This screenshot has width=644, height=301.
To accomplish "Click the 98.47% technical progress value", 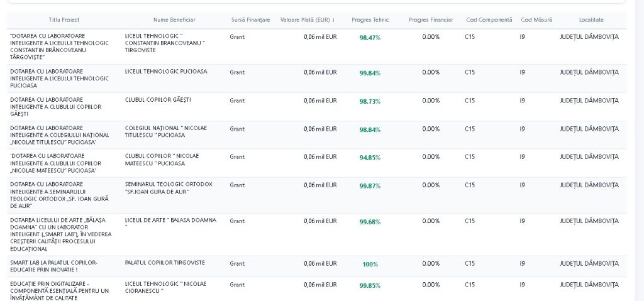I will click(x=370, y=38).
